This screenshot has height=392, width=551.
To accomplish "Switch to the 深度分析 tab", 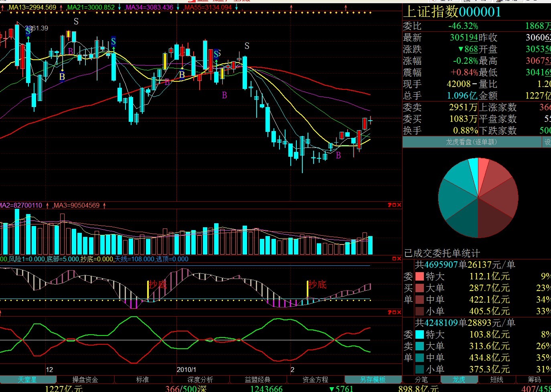I will pos(200,380).
